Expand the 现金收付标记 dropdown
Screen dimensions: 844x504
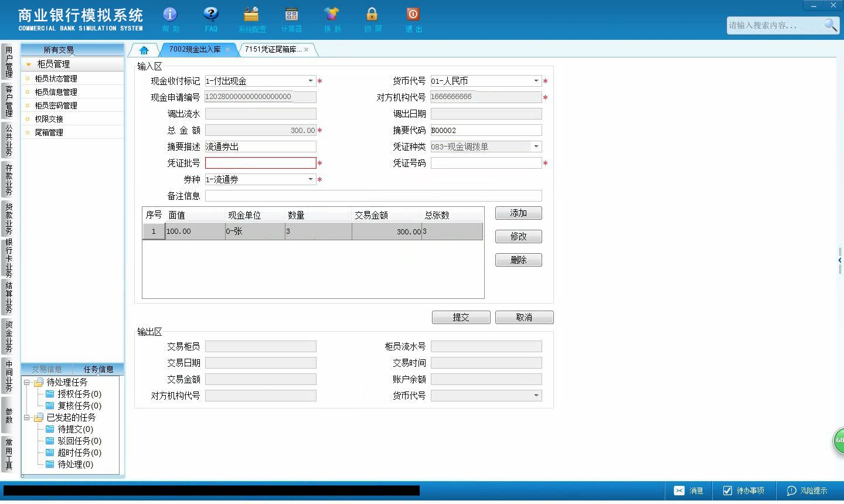click(311, 81)
